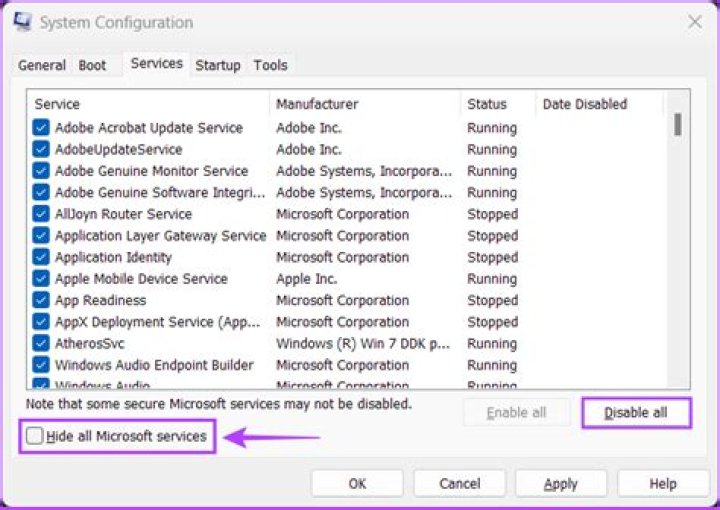Click Apple Inc. manufacturer cell
This screenshot has width=720, height=510.
[x=307, y=279]
